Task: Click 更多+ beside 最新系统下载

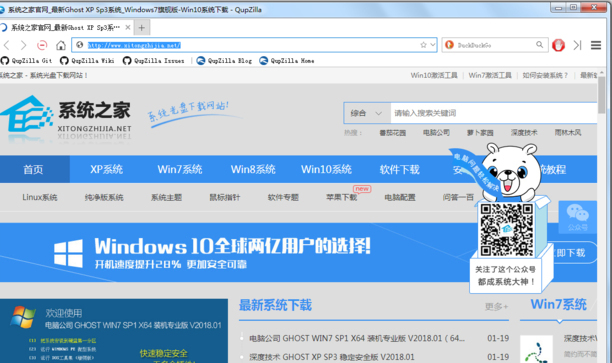Action: point(496,307)
